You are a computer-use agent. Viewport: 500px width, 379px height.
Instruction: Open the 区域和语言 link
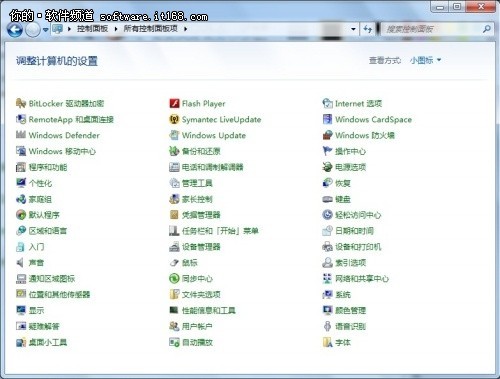(x=48, y=231)
